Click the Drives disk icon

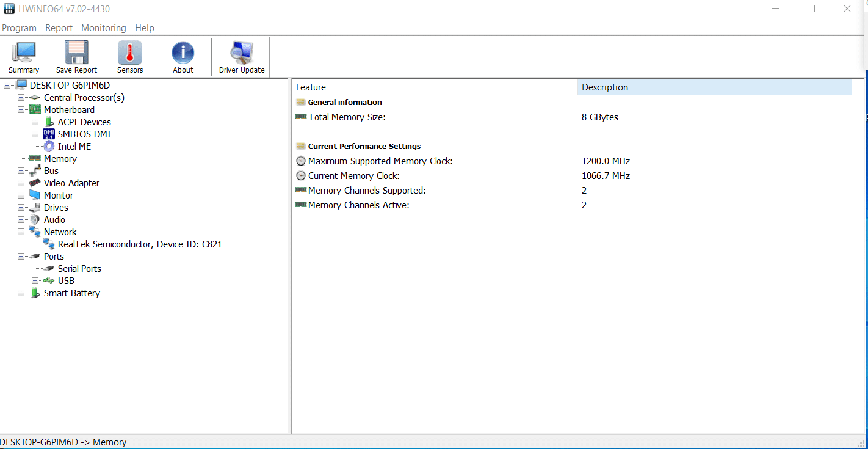point(35,207)
